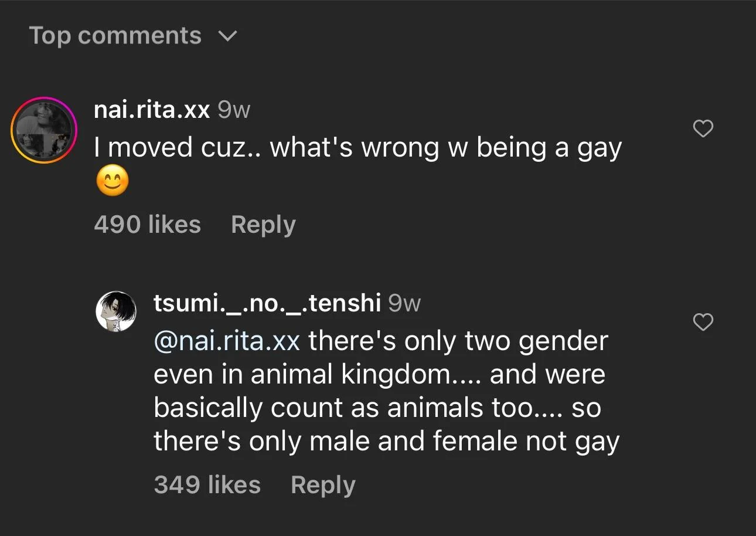Open the Top comments sorting label
Viewport: 756px width, 536px height.
click(x=115, y=36)
